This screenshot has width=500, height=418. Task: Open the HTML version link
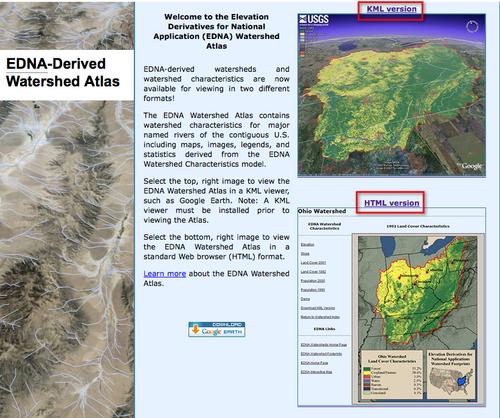[x=391, y=203]
